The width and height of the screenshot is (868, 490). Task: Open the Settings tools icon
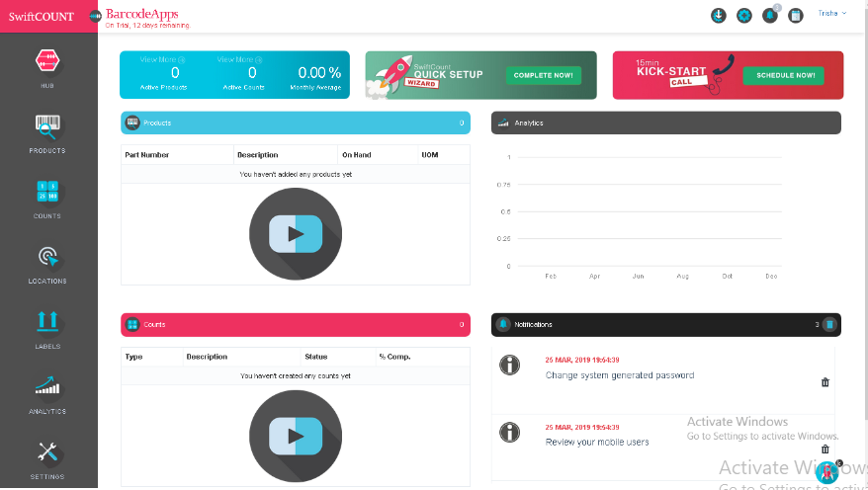[47, 451]
